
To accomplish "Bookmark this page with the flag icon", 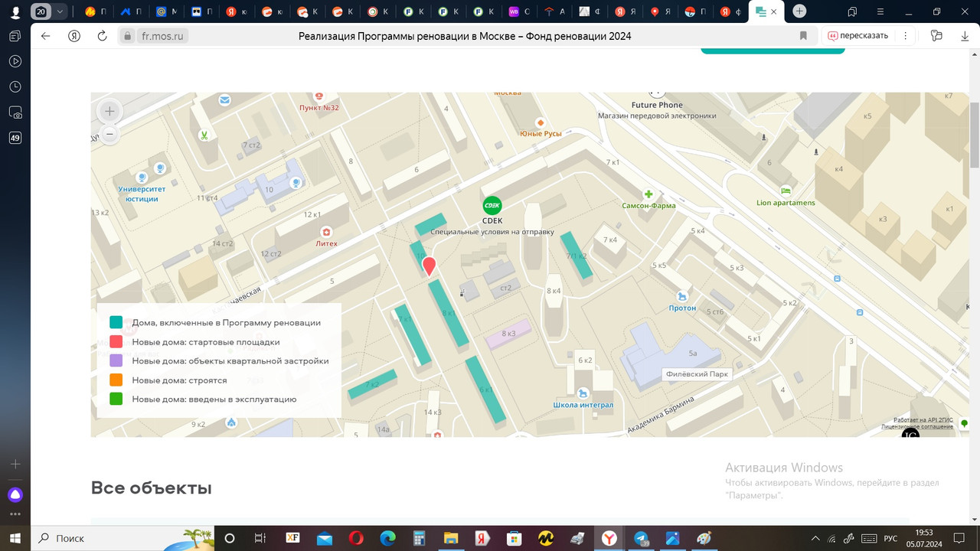I will 803,36.
